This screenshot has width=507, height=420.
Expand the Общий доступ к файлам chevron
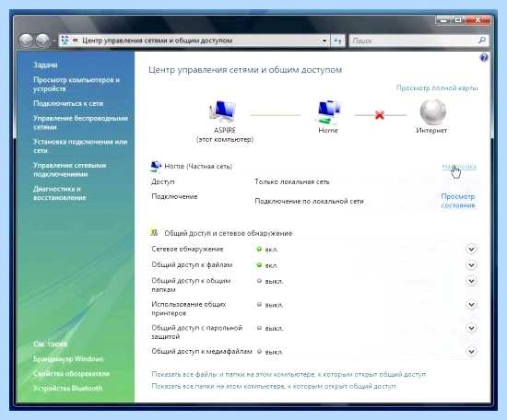(471, 265)
